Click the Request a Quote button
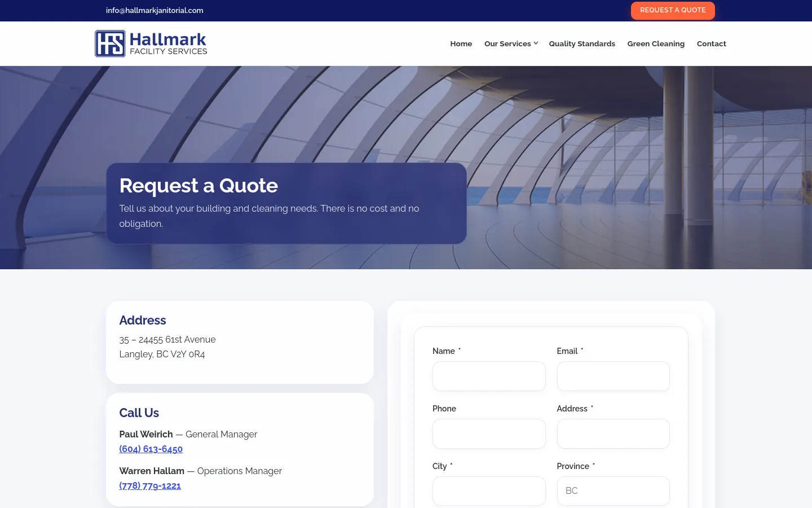 [673, 10]
